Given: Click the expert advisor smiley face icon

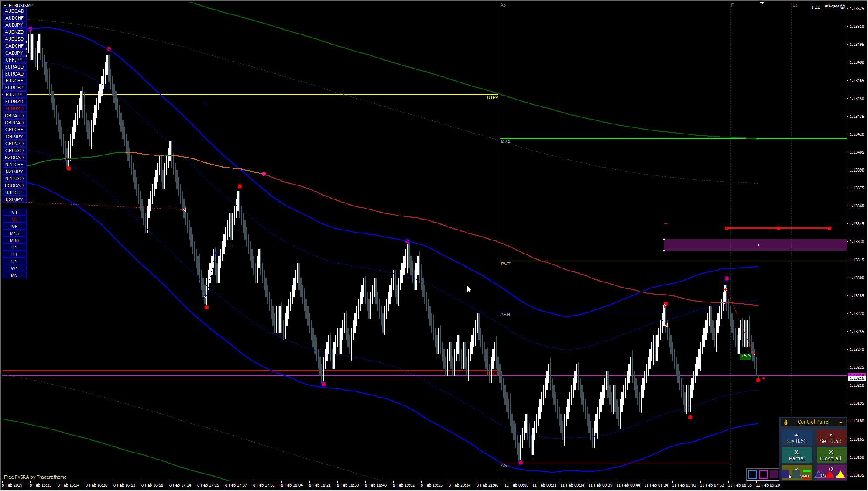Looking at the screenshot, I should pos(843,6).
